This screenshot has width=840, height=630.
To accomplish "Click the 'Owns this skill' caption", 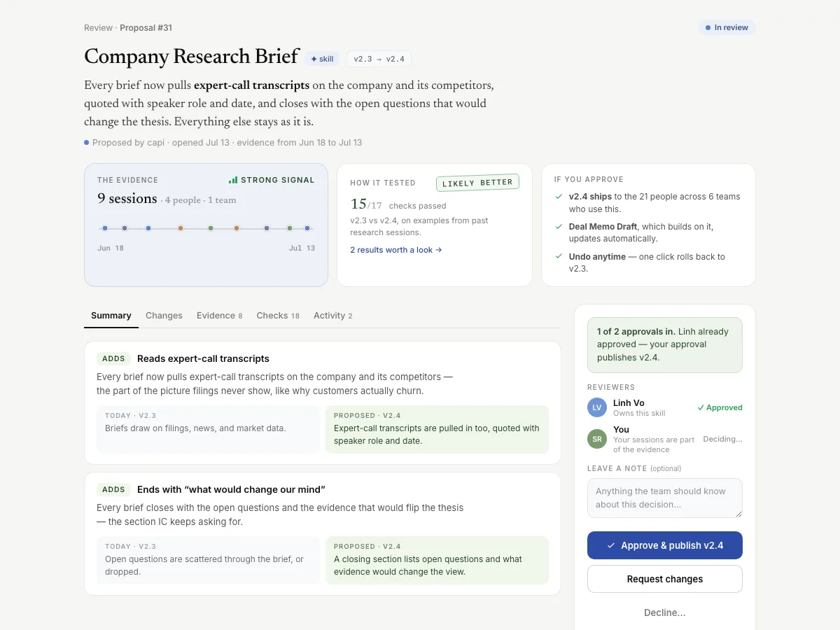I will [639, 413].
